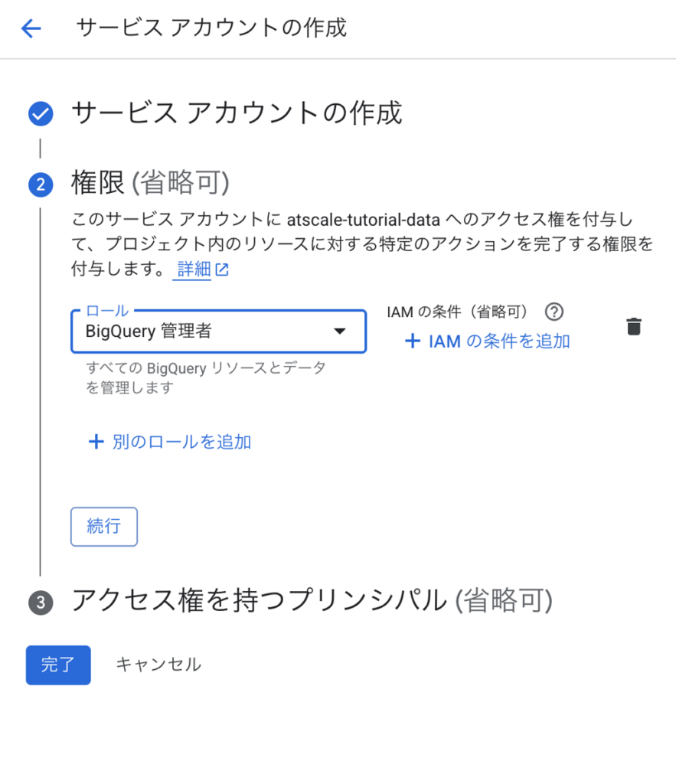676x784 pixels.
Task: Click the blue 完了 button
Action: 58,665
